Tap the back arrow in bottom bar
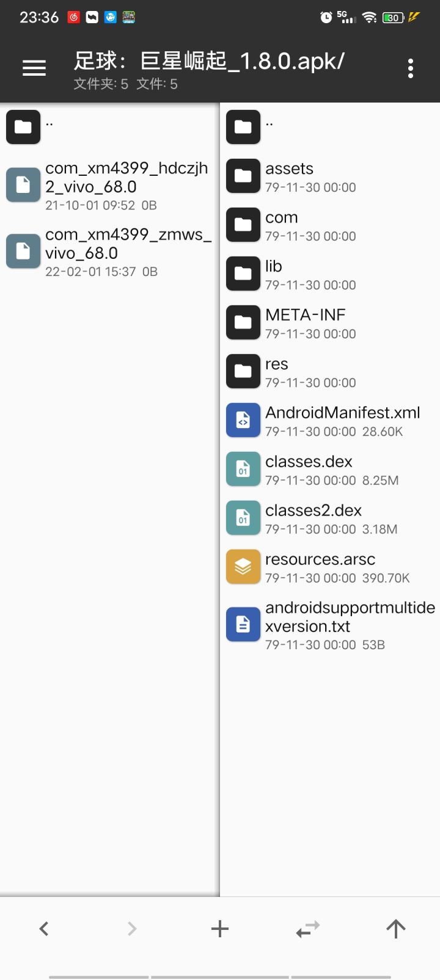 pyautogui.click(x=44, y=929)
